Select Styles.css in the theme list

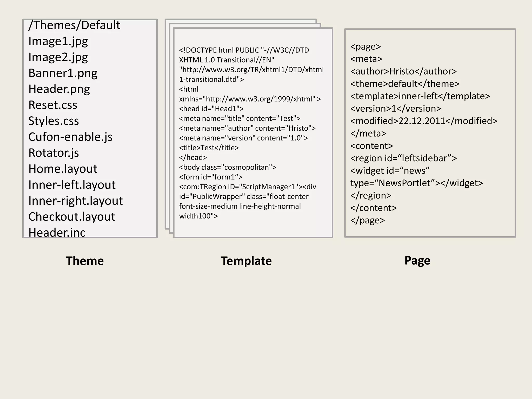coord(54,121)
